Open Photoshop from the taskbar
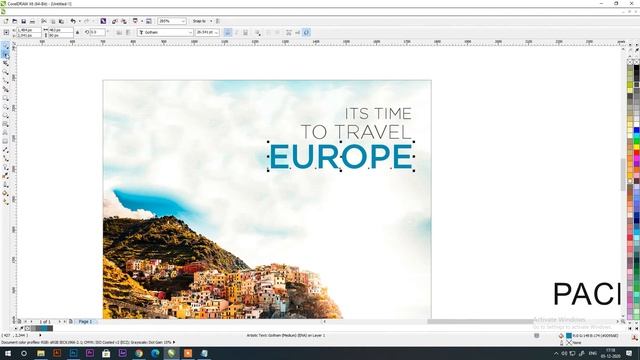The width and height of the screenshot is (640, 360). [x=73, y=353]
